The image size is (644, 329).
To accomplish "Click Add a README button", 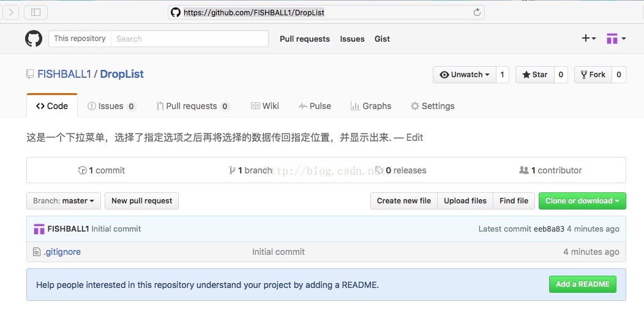I will pyautogui.click(x=582, y=284).
